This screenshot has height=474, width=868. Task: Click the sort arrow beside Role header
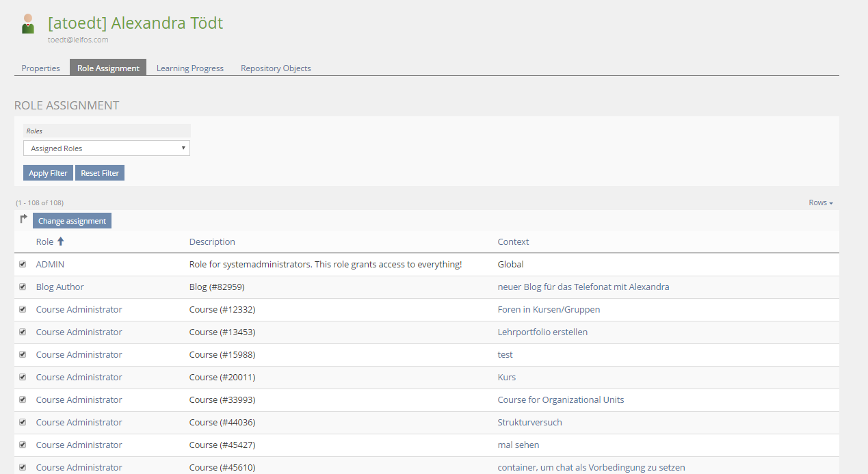(60, 241)
